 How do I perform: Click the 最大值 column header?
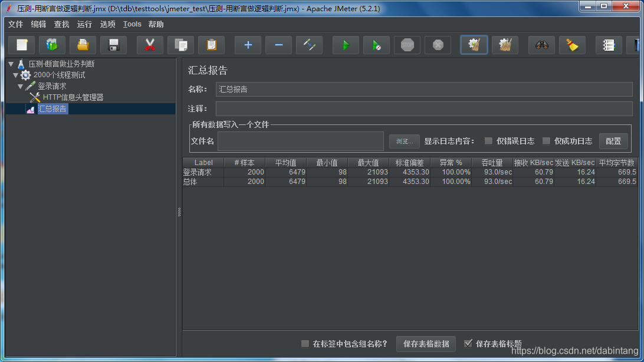(369, 163)
